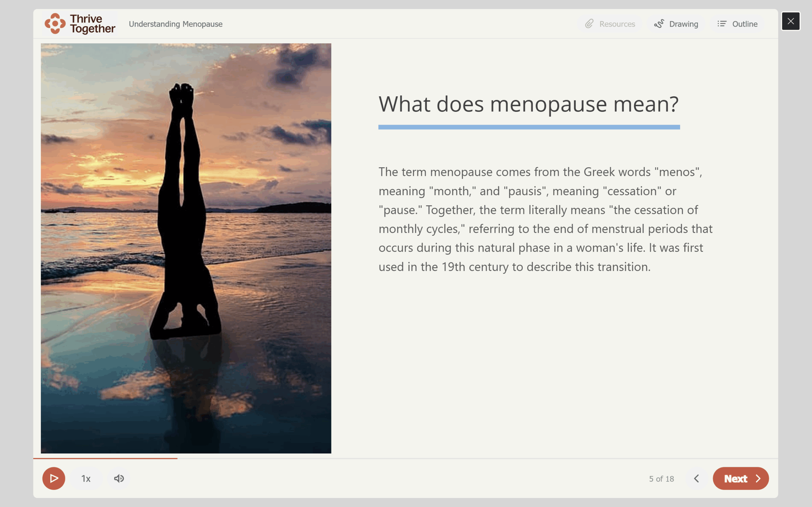Image resolution: width=812 pixels, height=507 pixels.
Task: Open the Resources menu
Action: tap(610, 23)
